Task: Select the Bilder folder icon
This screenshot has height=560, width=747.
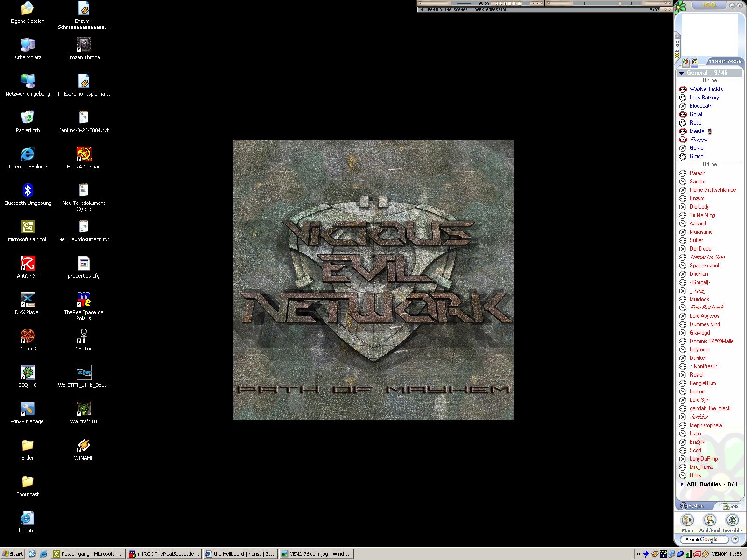Action: click(x=28, y=449)
